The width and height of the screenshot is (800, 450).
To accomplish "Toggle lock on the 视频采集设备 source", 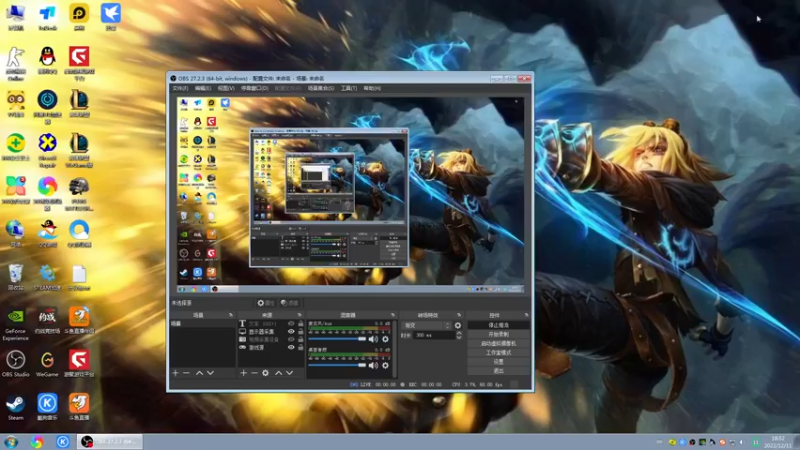I will click(x=301, y=339).
